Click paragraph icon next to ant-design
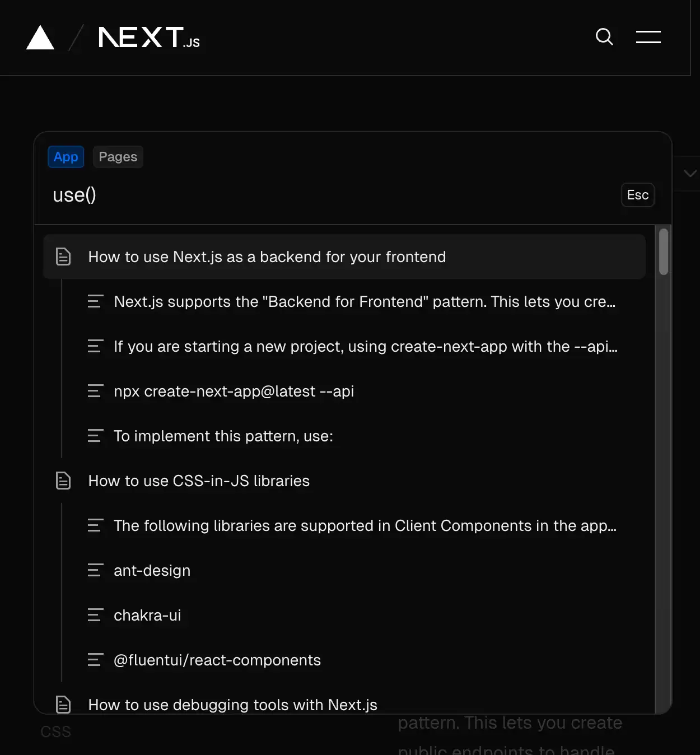Screen dimensions: 700x755 pos(95,570)
